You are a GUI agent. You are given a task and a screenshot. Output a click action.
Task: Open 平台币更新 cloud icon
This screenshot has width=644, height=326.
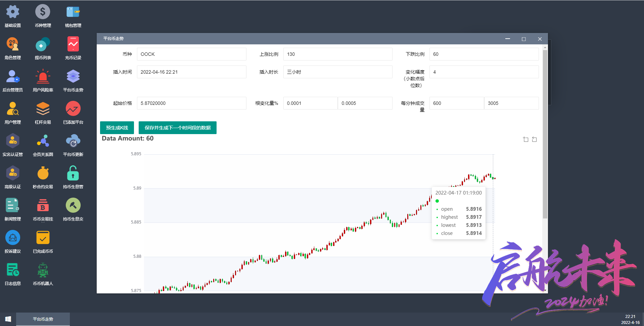click(x=73, y=141)
